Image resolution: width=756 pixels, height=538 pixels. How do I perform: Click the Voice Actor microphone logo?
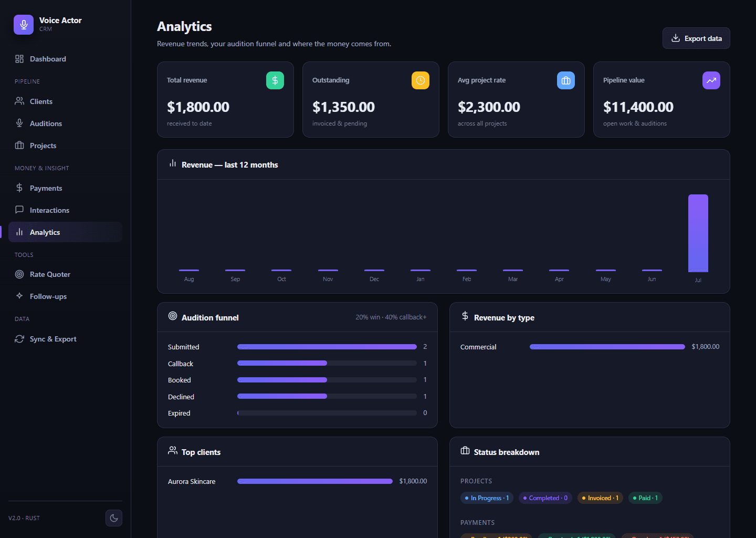[x=24, y=25]
